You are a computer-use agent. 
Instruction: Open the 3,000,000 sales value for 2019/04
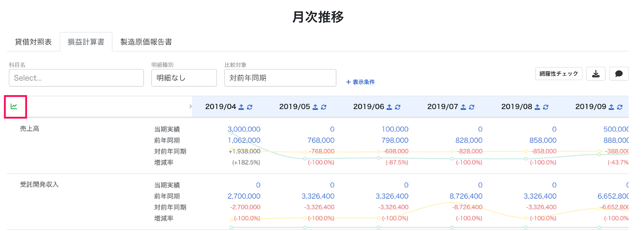(244, 129)
